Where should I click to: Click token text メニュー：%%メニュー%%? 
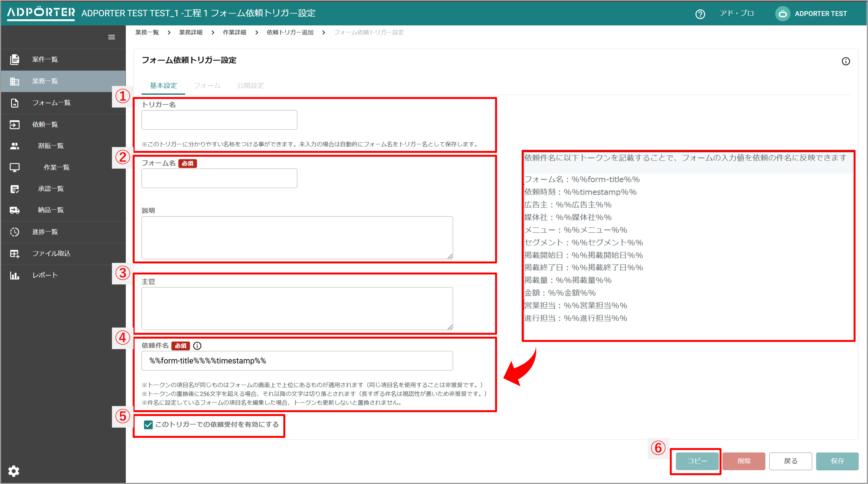click(x=576, y=230)
